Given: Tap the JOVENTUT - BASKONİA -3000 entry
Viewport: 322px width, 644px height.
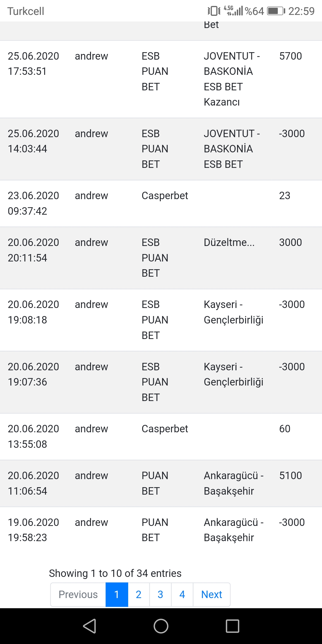Looking at the screenshot, I should click(x=161, y=149).
